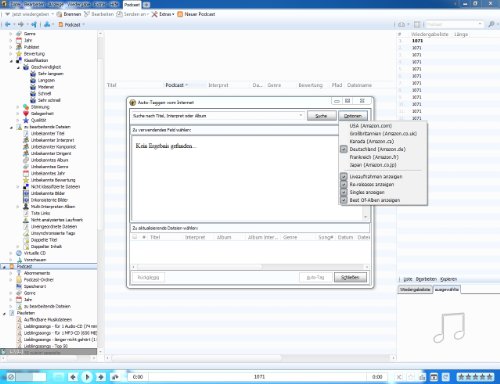Click the Brennen (burn) toolbar icon
This screenshot has width=500, height=384.
click(59, 14)
